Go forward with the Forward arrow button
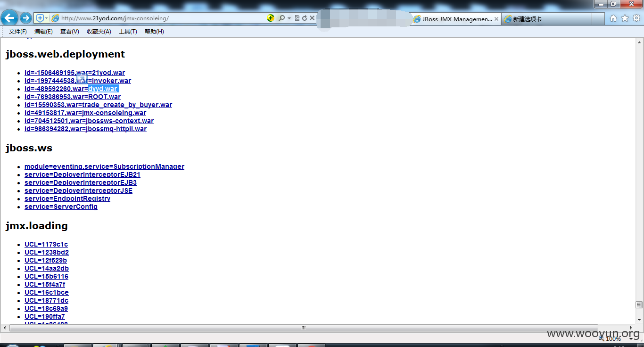This screenshot has height=347, width=644. (26, 18)
